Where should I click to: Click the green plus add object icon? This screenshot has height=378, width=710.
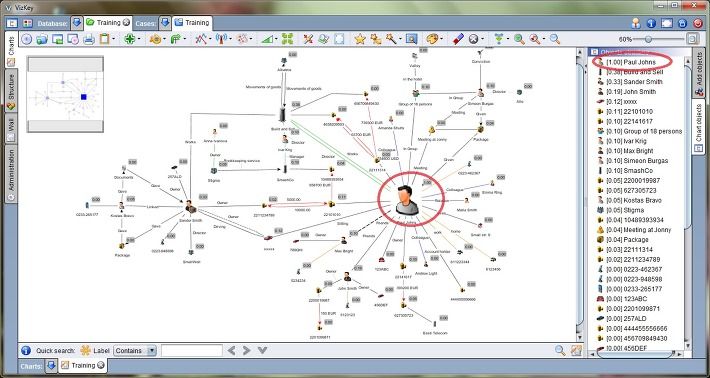coord(129,39)
